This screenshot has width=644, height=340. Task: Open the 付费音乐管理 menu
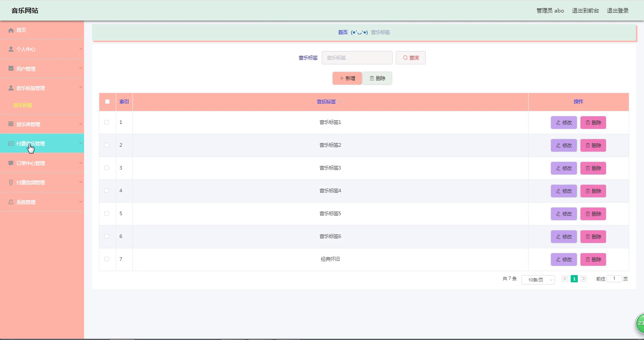42,144
